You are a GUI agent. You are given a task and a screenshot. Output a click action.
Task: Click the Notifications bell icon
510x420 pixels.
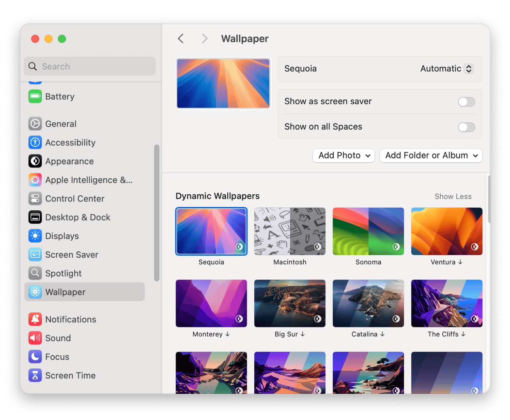[x=35, y=319]
